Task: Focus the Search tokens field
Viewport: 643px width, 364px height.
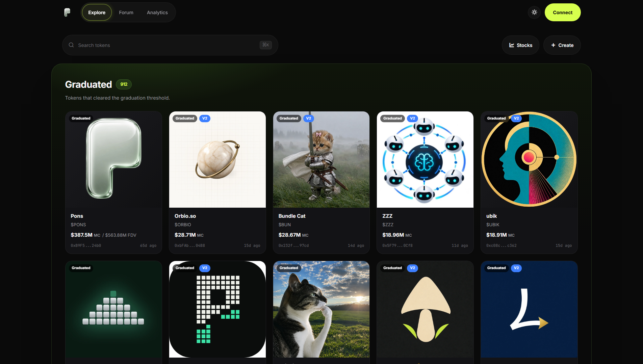Action: pyautogui.click(x=170, y=45)
